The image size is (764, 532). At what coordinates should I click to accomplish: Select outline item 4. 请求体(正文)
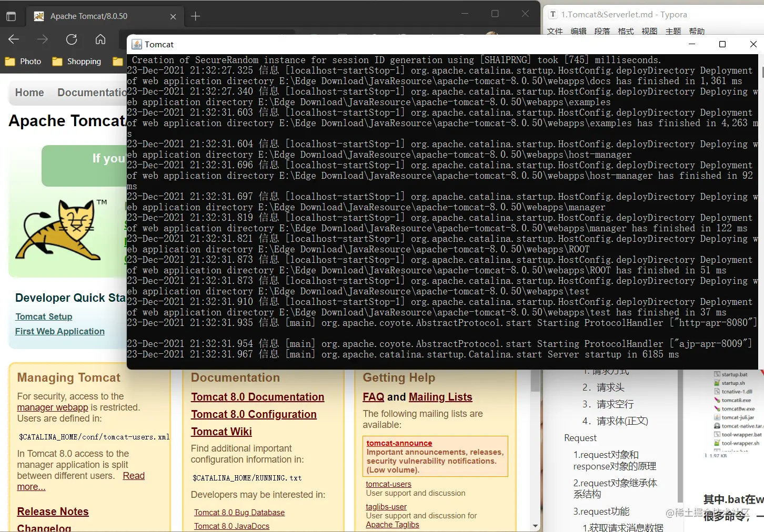click(x=615, y=421)
